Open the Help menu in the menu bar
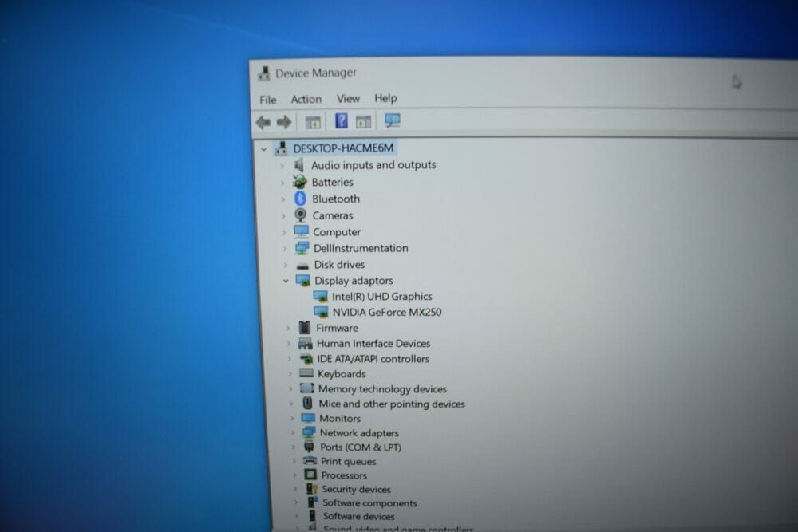Viewport: 798px width, 532px height. 385,98
